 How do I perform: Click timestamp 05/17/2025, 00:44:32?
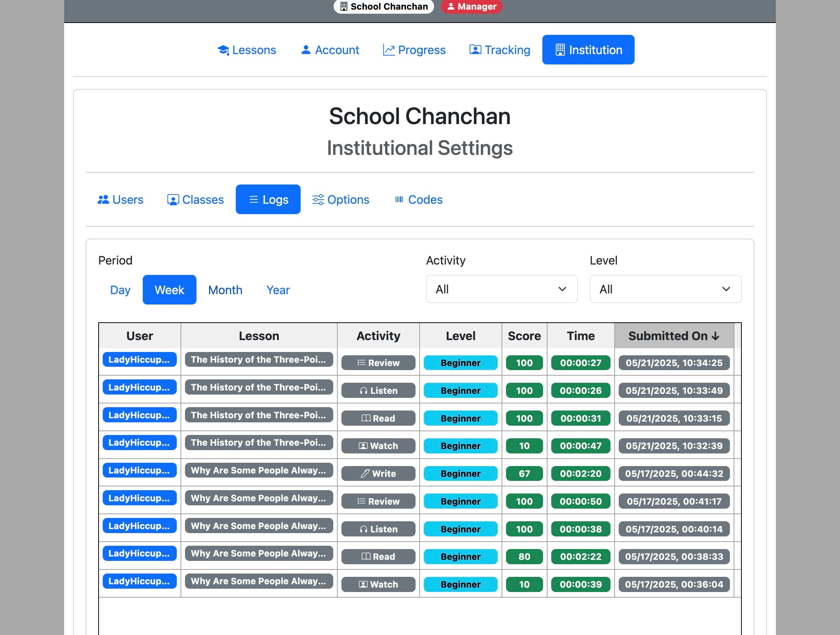click(674, 474)
